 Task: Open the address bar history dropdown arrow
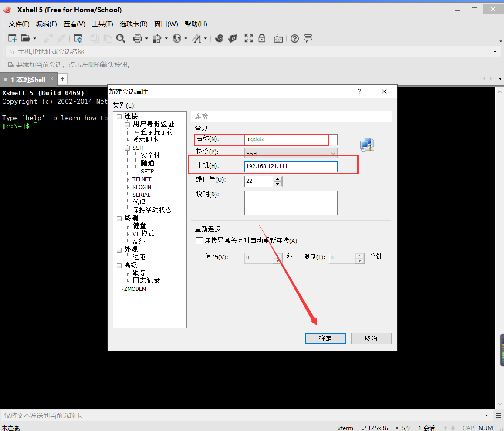tap(495, 52)
